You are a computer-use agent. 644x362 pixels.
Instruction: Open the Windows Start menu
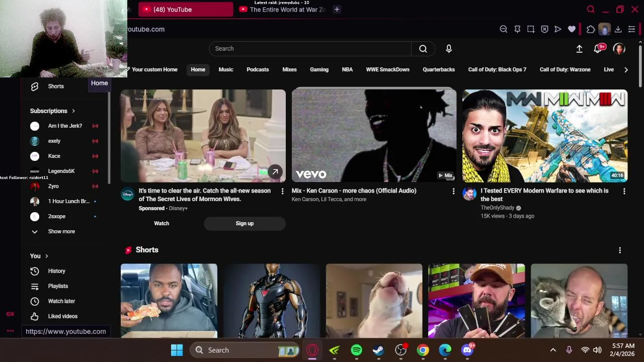pos(177,350)
